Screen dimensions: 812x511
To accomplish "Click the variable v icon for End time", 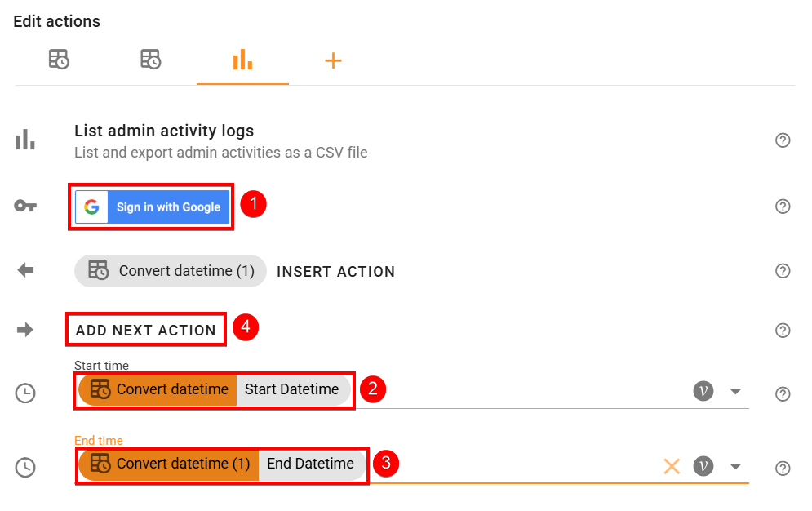I will tap(703, 466).
